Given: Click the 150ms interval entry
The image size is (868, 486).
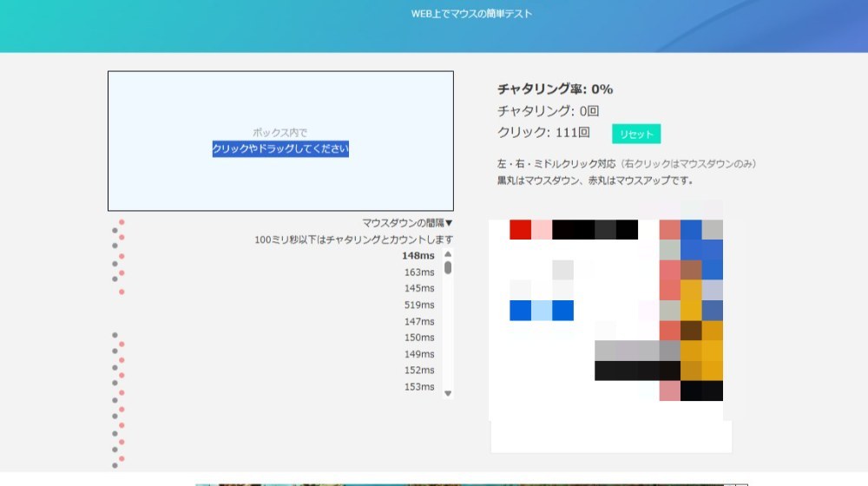Looking at the screenshot, I should pos(419,338).
